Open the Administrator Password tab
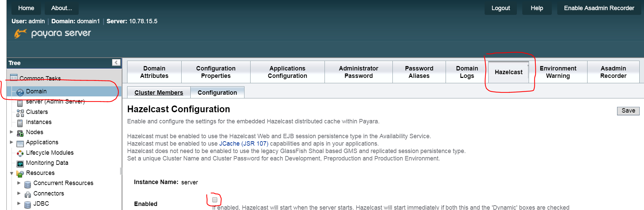This screenshot has width=644, height=210. (x=358, y=72)
